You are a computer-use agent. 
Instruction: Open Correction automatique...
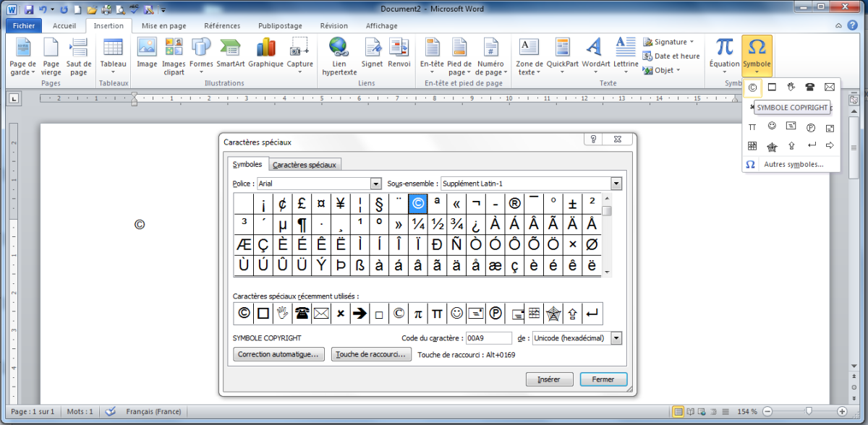click(279, 355)
